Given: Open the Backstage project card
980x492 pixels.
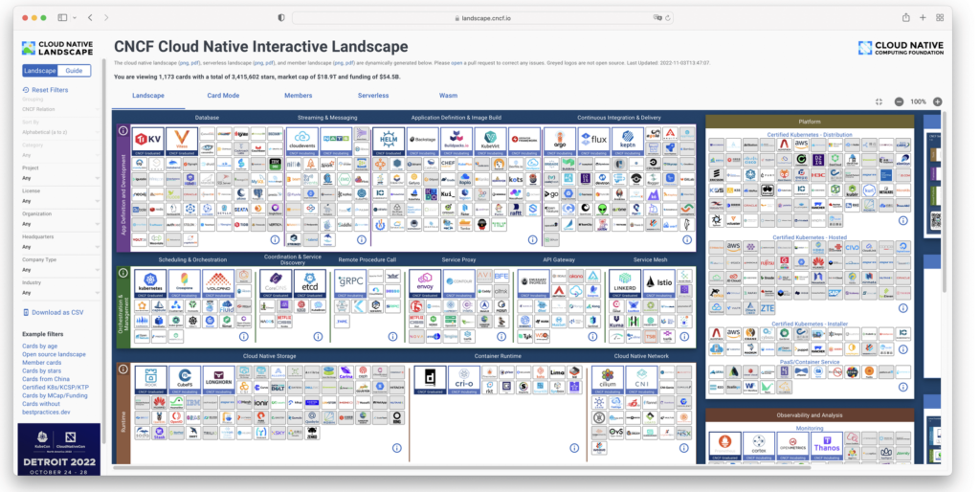Looking at the screenshot, I should 422,142.
